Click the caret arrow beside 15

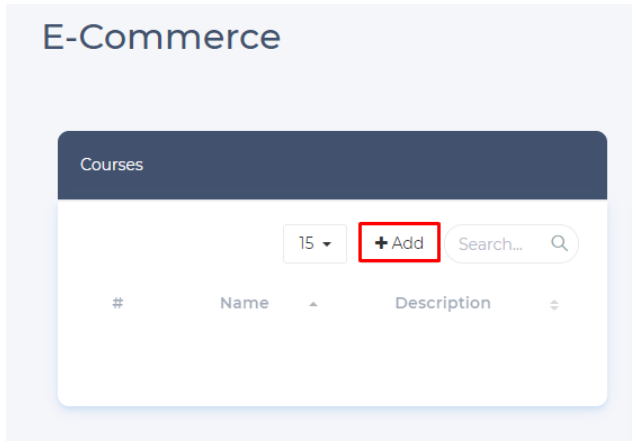(327, 244)
